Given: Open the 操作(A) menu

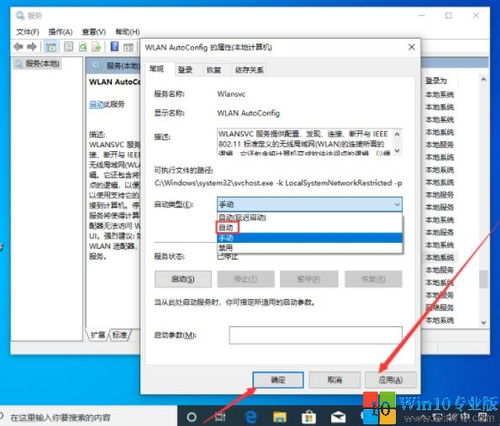Looking at the screenshot, I should click(x=60, y=32).
